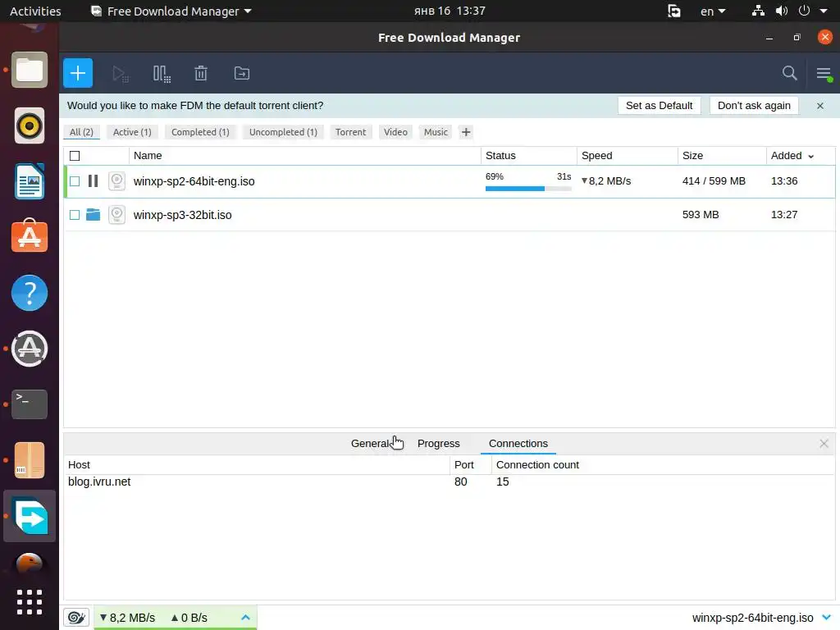Switch to the Progress details tab
Screen dimensions: 840x630
tap(438, 444)
